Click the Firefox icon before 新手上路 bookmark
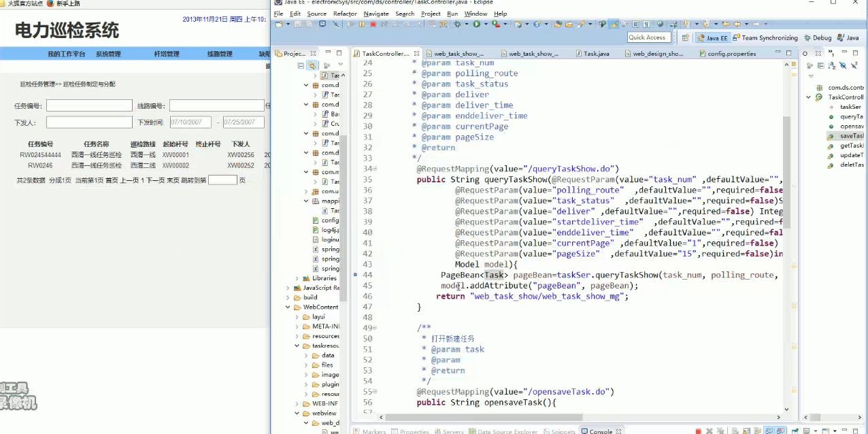The height and width of the screenshot is (434, 868). [x=50, y=3]
